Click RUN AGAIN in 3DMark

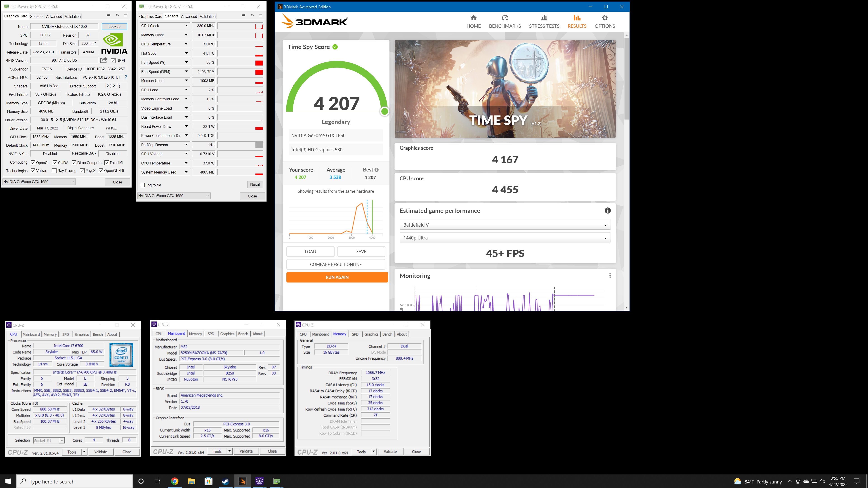tap(337, 277)
